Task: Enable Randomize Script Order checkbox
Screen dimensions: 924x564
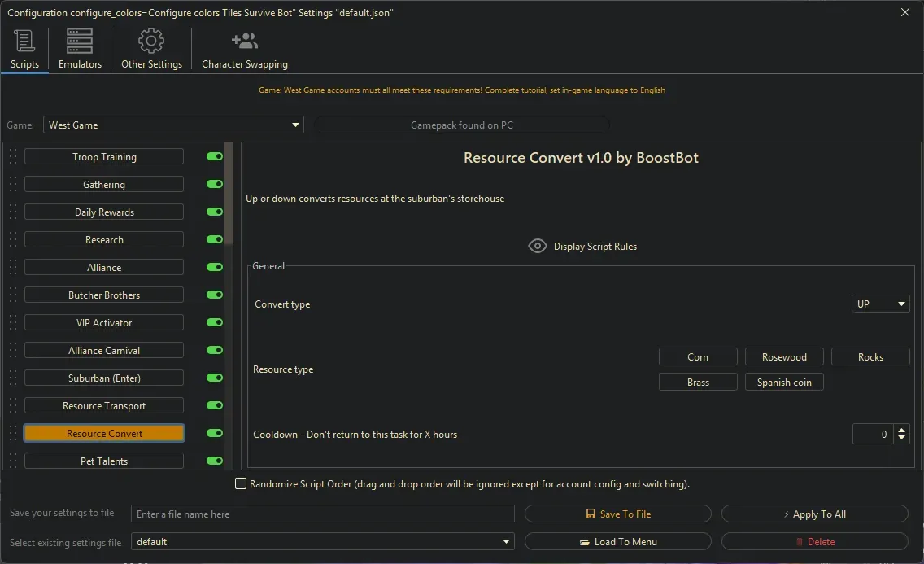Action: click(241, 483)
